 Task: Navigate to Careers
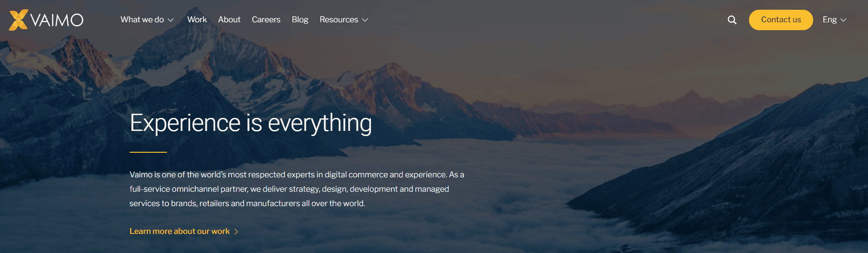click(x=266, y=19)
